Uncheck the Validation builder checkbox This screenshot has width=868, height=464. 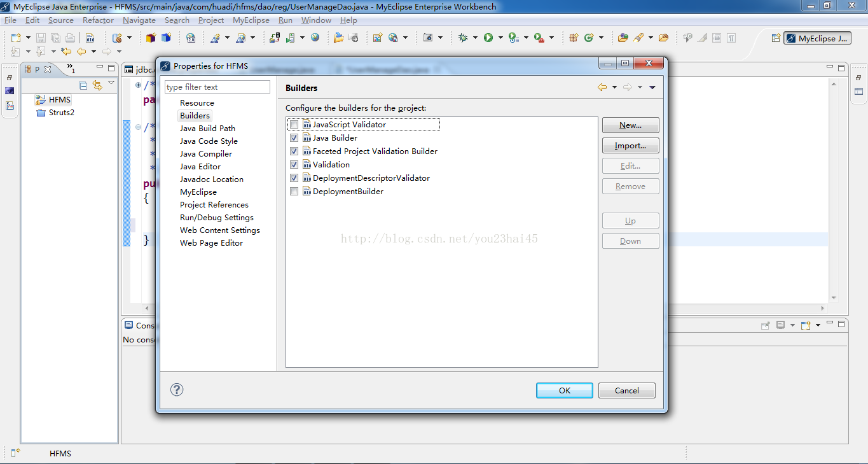click(294, 165)
